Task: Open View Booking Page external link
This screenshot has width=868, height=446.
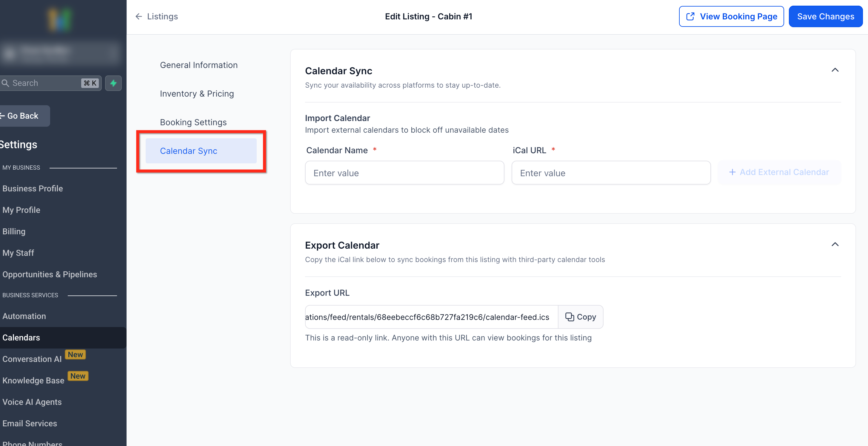Action: 731,16
